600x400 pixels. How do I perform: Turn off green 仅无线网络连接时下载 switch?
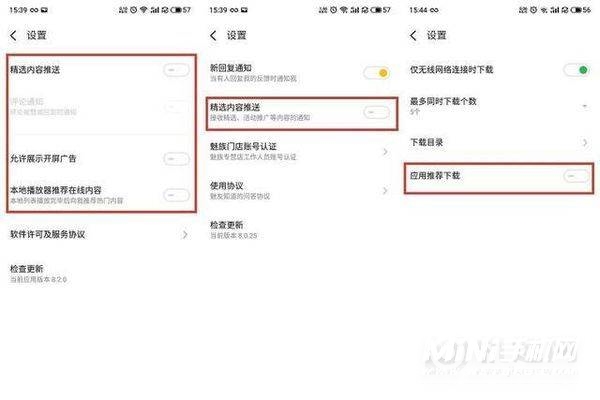[577, 70]
